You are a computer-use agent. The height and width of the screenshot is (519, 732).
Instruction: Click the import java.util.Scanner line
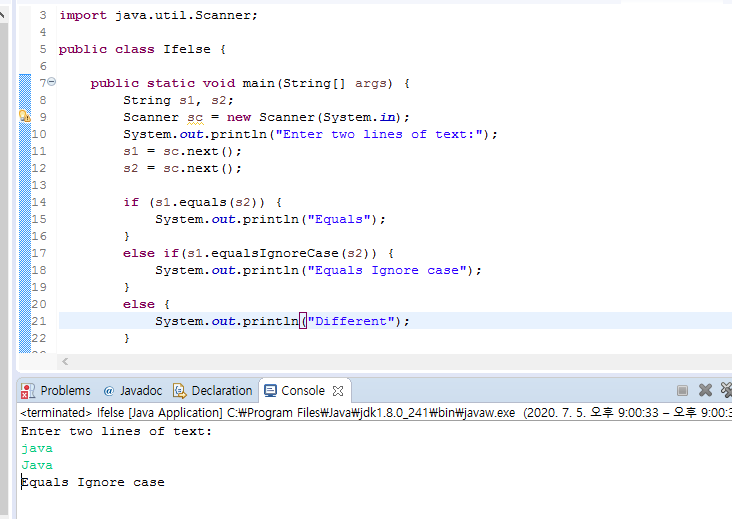[x=158, y=15]
